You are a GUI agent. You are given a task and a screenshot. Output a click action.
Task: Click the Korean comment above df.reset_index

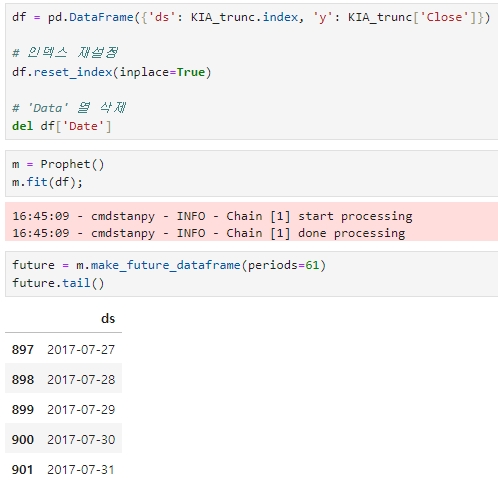coord(65,53)
